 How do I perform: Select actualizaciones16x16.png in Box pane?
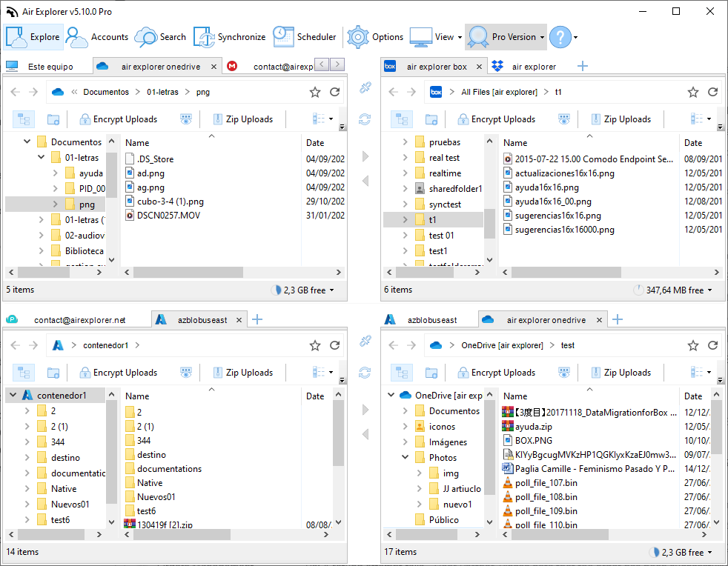tap(564, 173)
